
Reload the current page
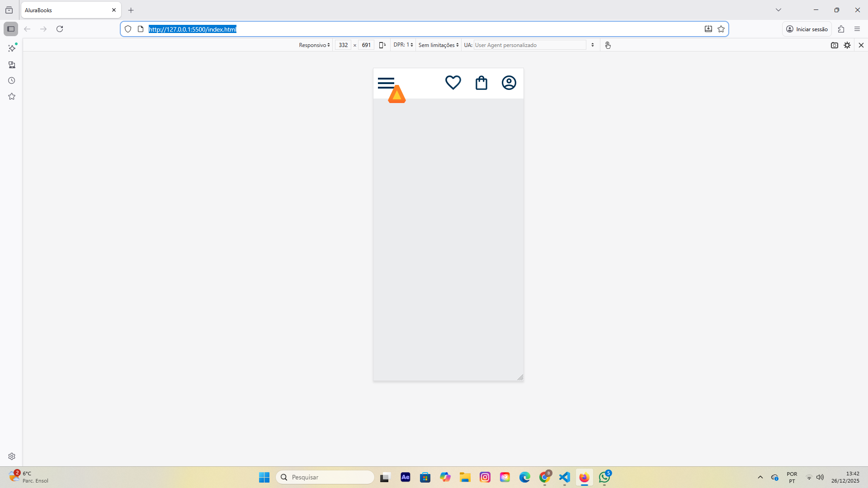coord(60,29)
